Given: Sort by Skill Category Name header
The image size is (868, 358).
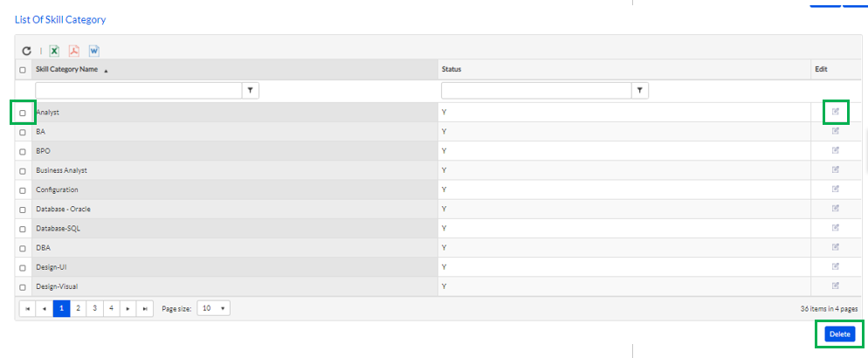Looking at the screenshot, I should pyautogui.click(x=66, y=70).
